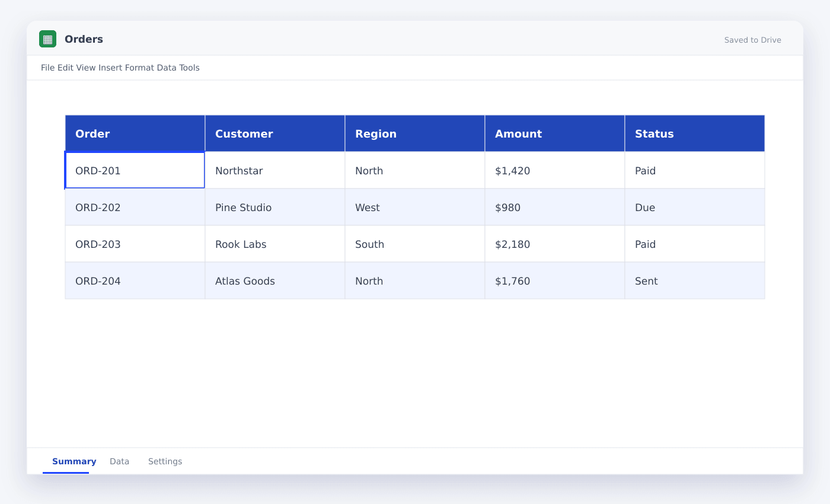Click the Saved to Drive status

point(752,40)
